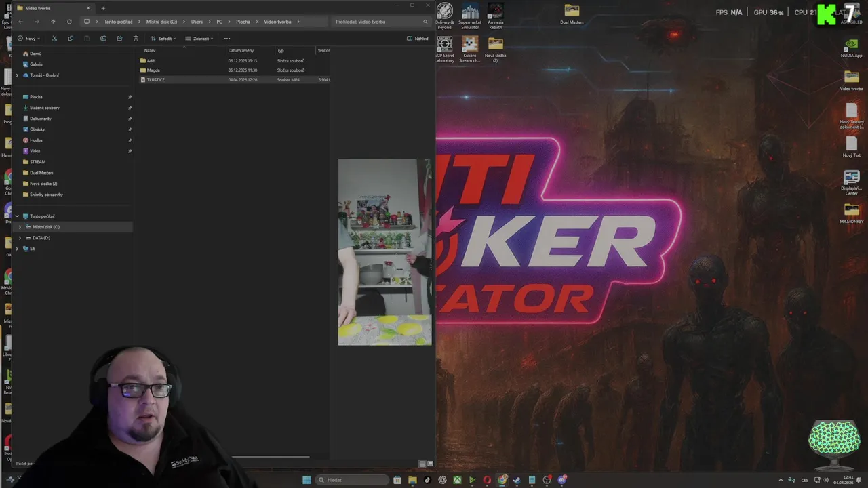The width and height of the screenshot is (868, 488).
Task: Click the Hledat taskbar search box
Action: [353, 480]
